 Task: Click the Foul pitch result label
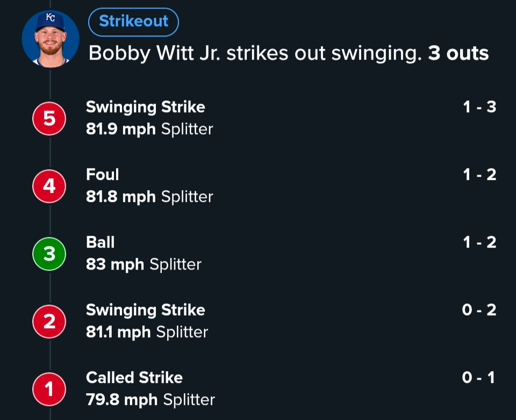103,175
